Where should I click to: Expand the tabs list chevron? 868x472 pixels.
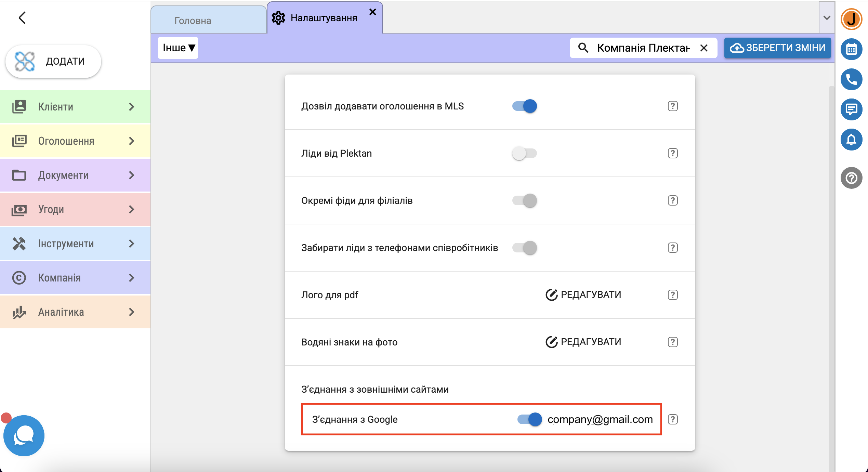827,18
